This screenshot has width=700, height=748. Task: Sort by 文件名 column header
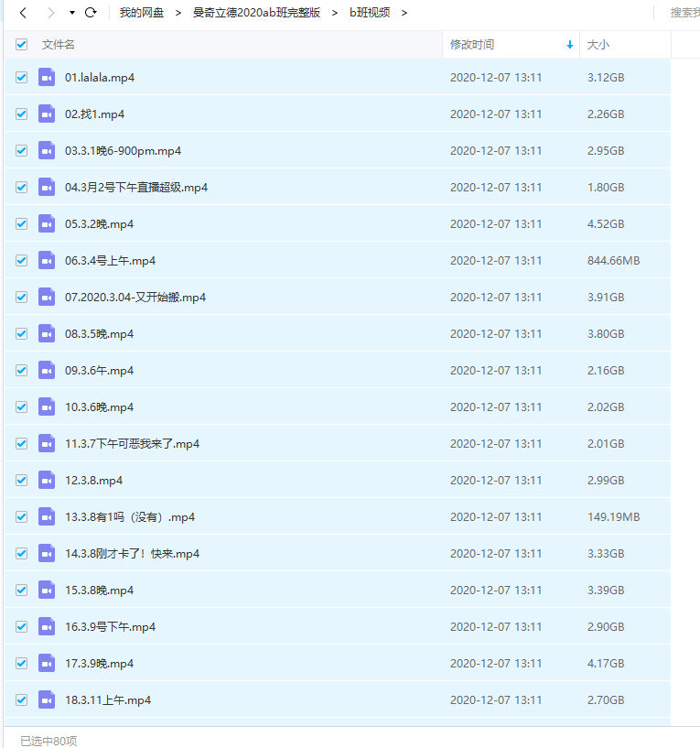pos(59,44)
